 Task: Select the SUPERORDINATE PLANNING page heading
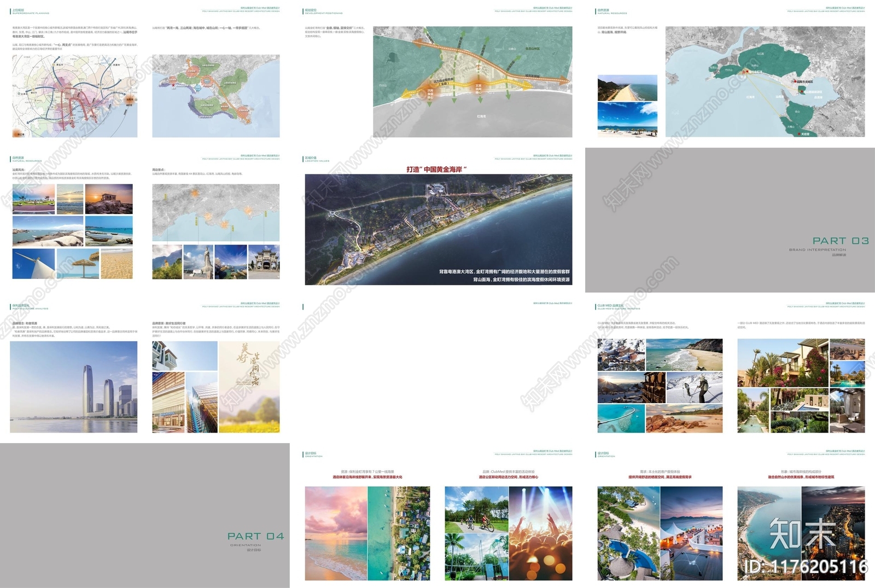coord(31,13)
